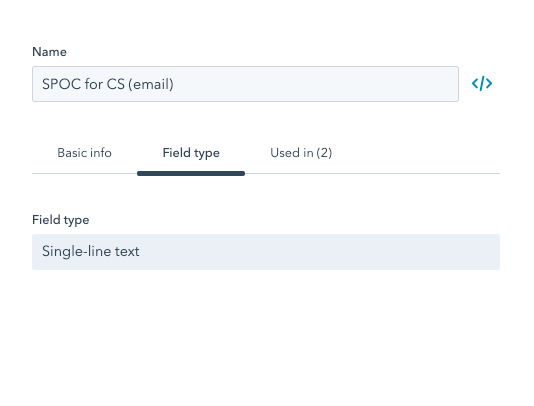Select the Field type tab
Viewport: 534px width, 406px height.
tap(191, 153)
